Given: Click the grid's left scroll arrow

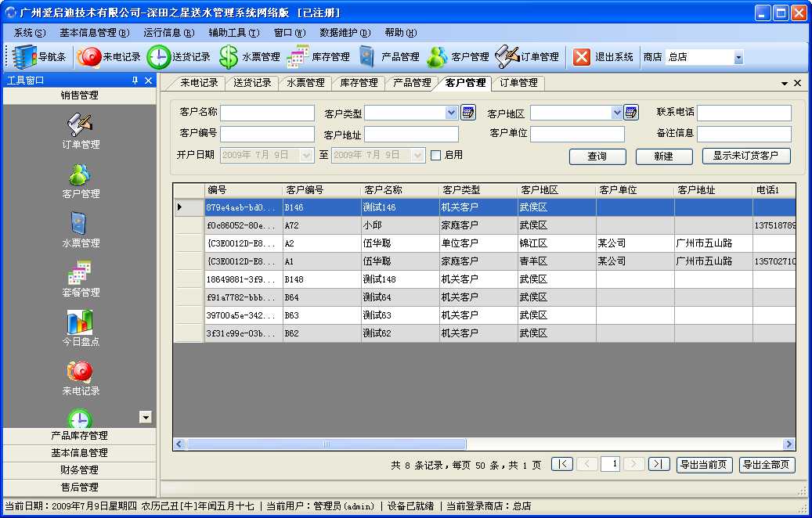Looking at the screenshot, I should tap(179, 444).
